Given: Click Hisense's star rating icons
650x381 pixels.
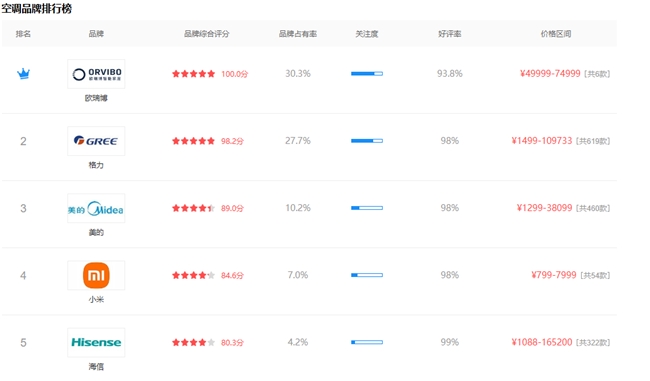Looking at the screenshot, I should pyautogui.click(x=194, y=342).
